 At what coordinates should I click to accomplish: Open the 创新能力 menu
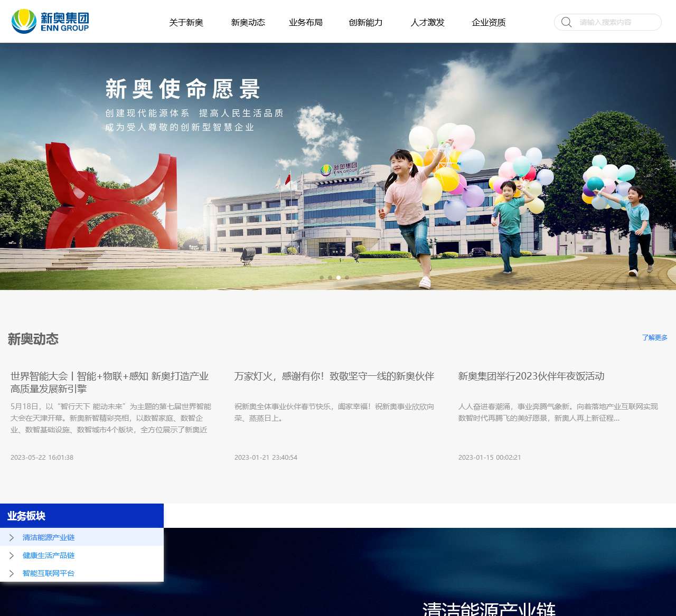click(x=365, y=22)
